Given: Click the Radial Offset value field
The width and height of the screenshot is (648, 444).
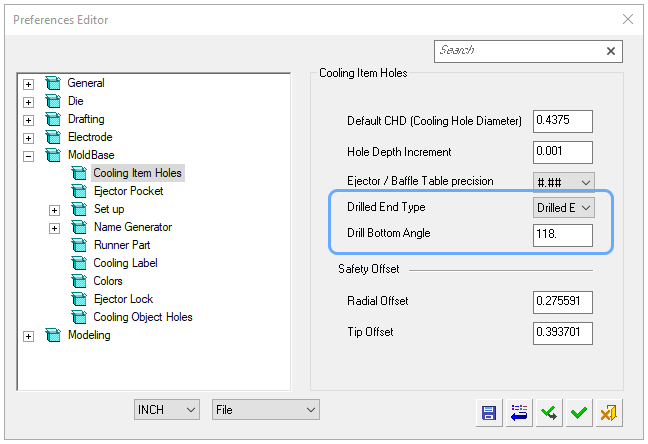Looking at the screenshot, I should [x=563, y=302].
